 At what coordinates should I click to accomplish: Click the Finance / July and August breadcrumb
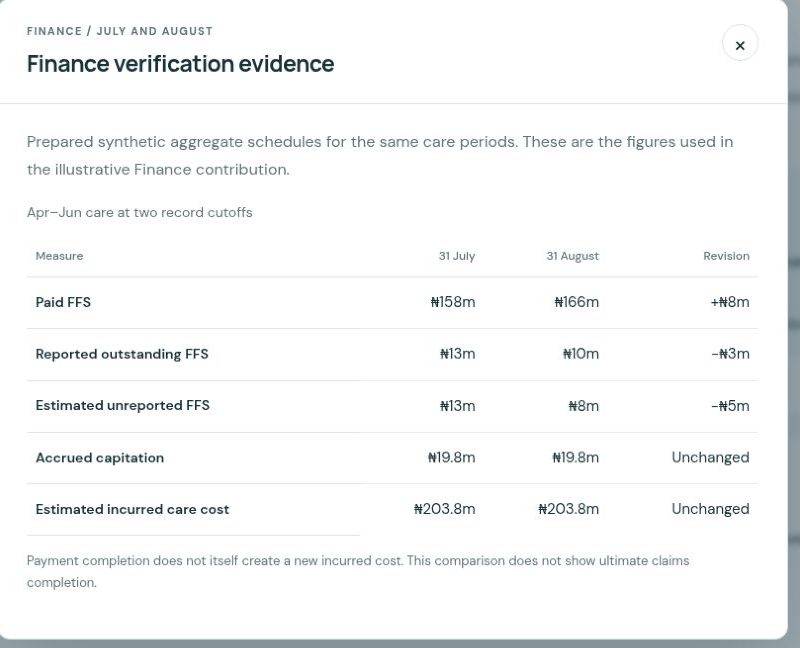click(x=120, y=31)
